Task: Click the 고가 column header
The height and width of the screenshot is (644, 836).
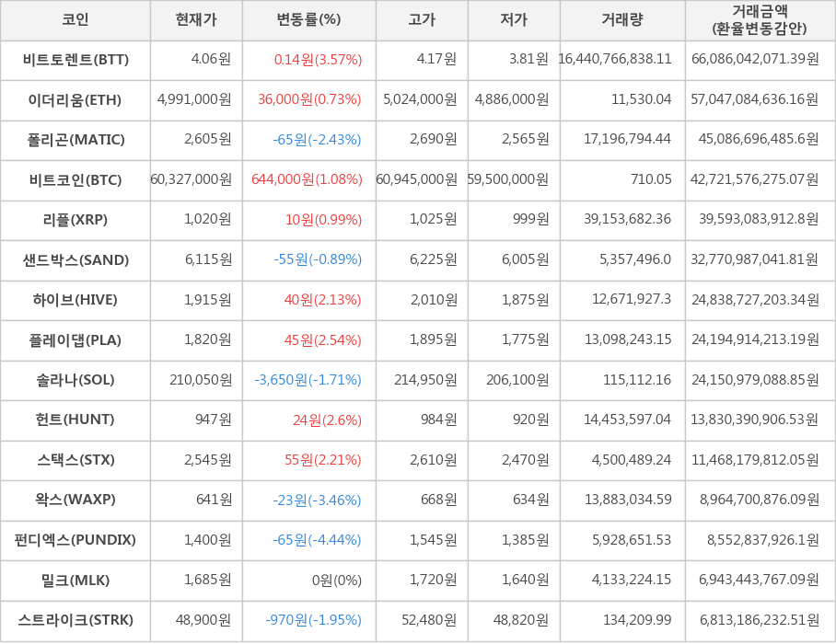Action: pos(422,20)
